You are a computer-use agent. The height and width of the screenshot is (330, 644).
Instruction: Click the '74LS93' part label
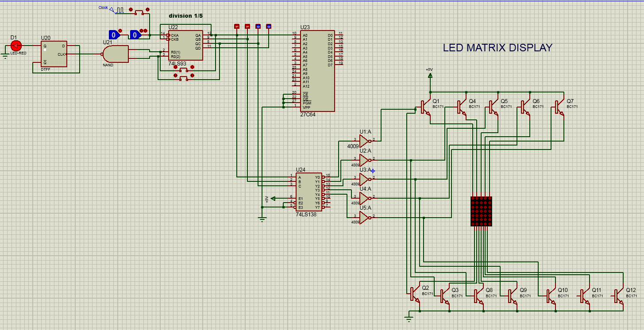click(177, 64)
